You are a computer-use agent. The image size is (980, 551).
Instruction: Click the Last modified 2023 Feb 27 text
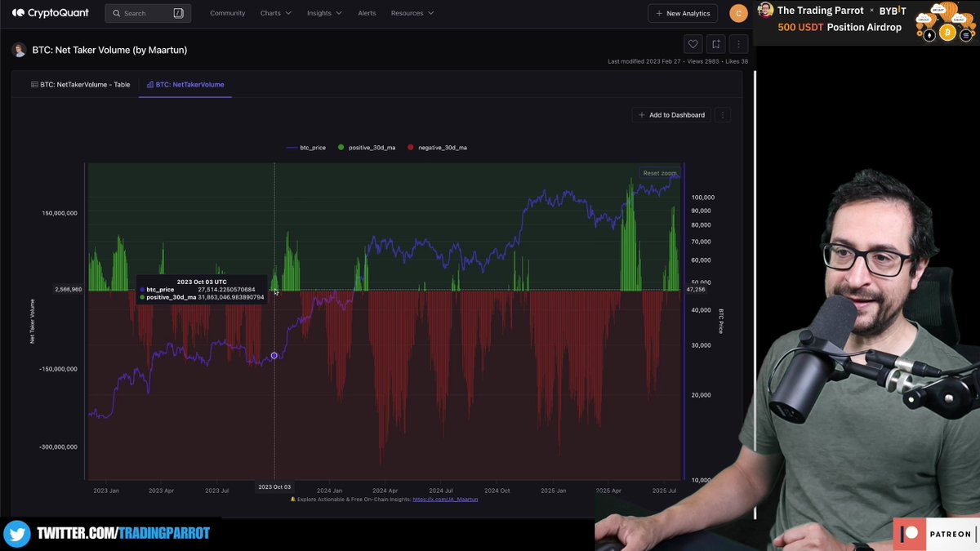tap(643, 61)
